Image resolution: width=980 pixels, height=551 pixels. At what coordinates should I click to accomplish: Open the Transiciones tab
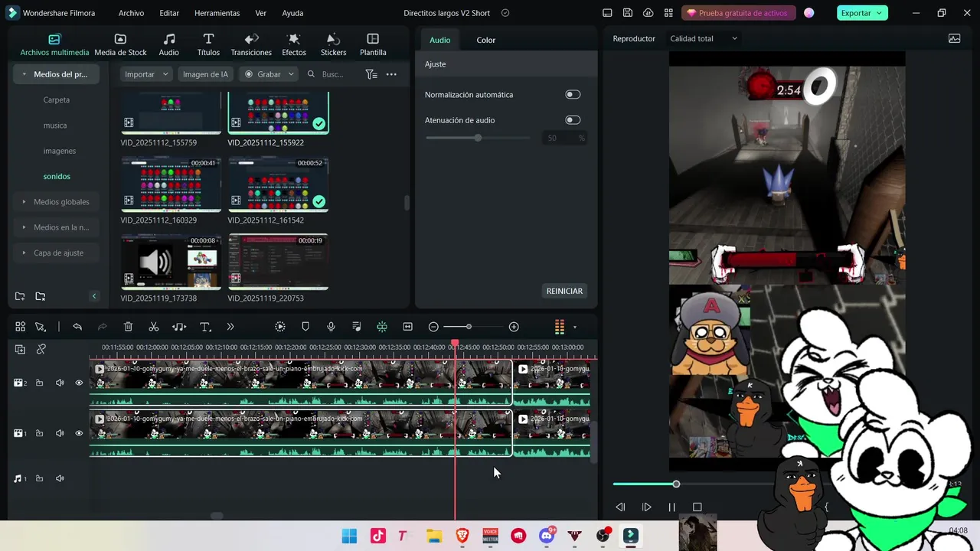(251, 45)
